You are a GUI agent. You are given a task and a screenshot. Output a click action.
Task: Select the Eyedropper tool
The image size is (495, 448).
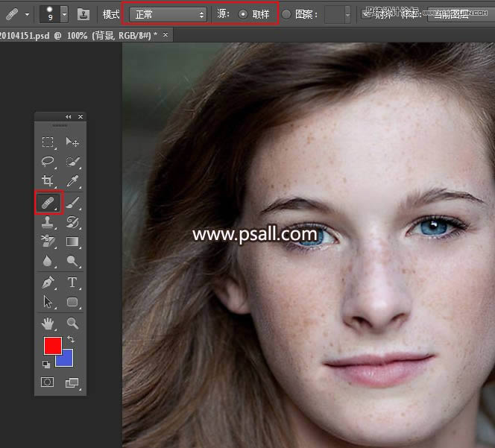[73, 181]
